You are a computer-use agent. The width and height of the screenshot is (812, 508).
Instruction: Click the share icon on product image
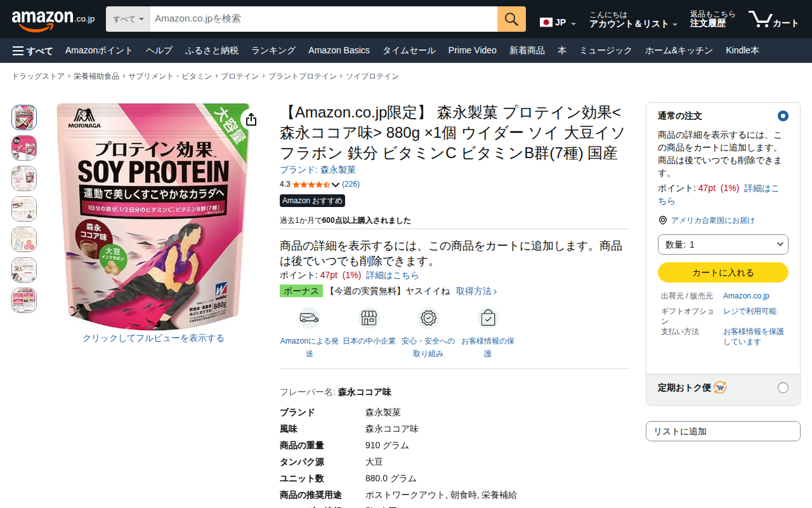click(x=251, y=119)
